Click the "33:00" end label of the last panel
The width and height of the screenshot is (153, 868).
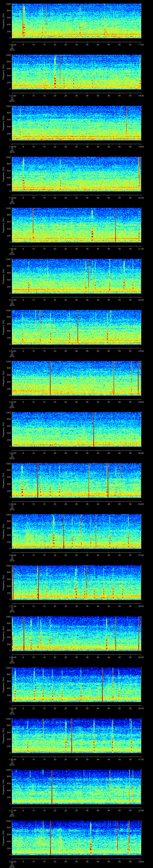141,861
